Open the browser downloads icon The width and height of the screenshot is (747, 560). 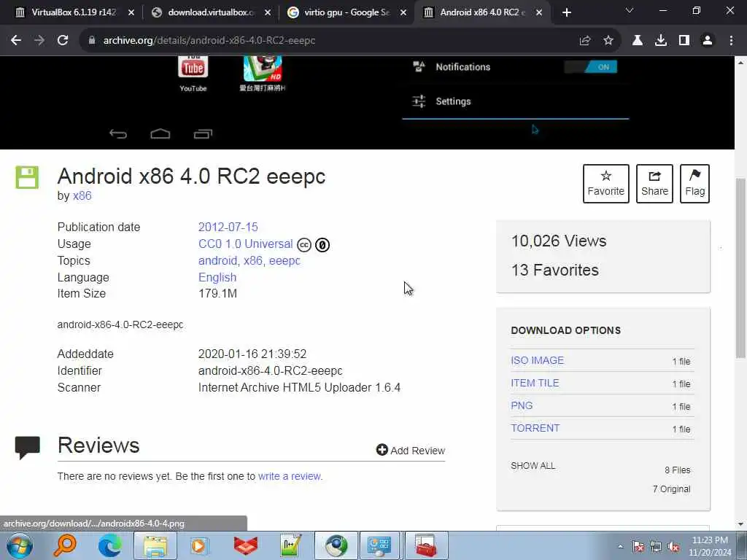point(660,41)
